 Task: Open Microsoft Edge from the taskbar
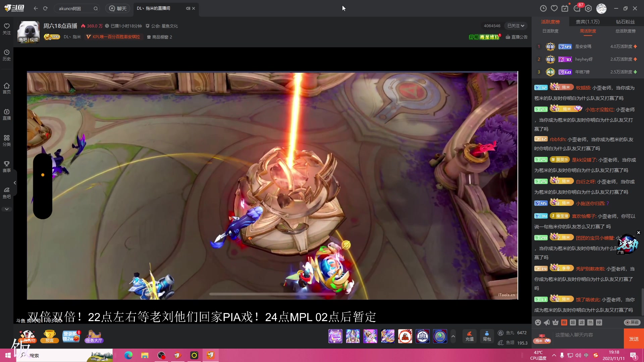click(x=128, y=355)
